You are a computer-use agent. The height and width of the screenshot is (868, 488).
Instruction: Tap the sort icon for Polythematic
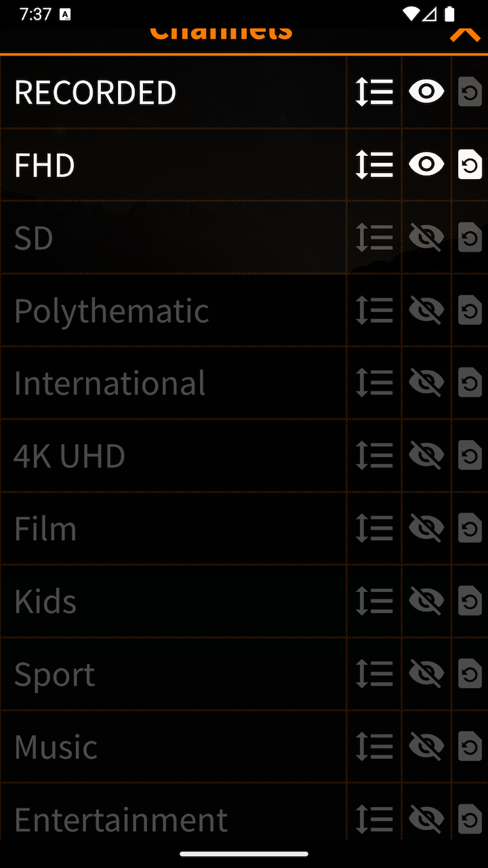coord(374,311)
